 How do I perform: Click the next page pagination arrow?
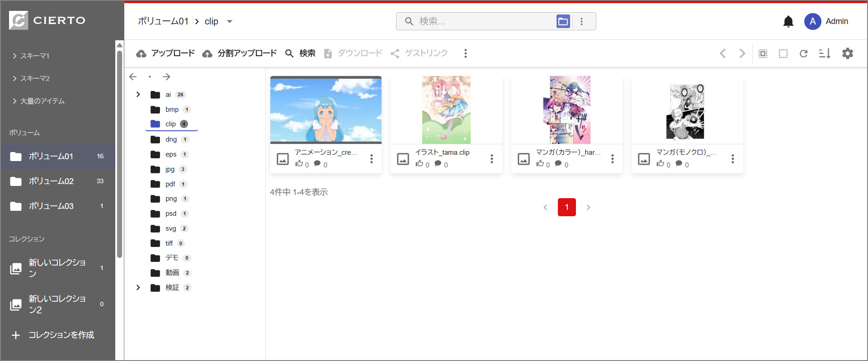point(588,207)
